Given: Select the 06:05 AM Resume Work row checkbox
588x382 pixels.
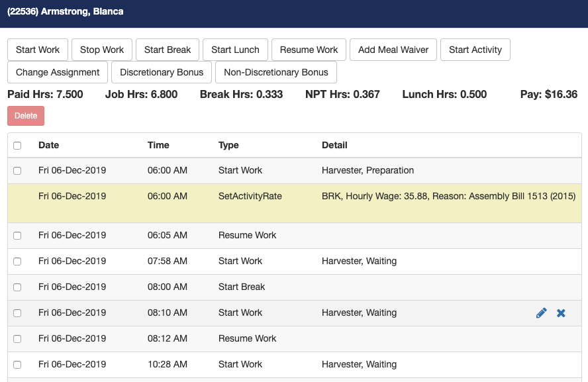Looking at the screenshot, I should click(x=17, y=236).
